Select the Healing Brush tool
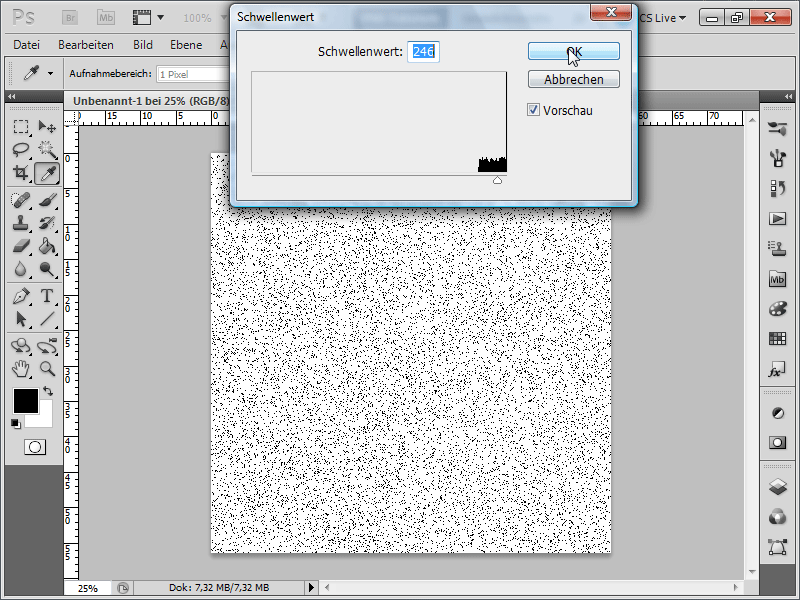Viewport: 800px width, 600px height. [20, 199]
